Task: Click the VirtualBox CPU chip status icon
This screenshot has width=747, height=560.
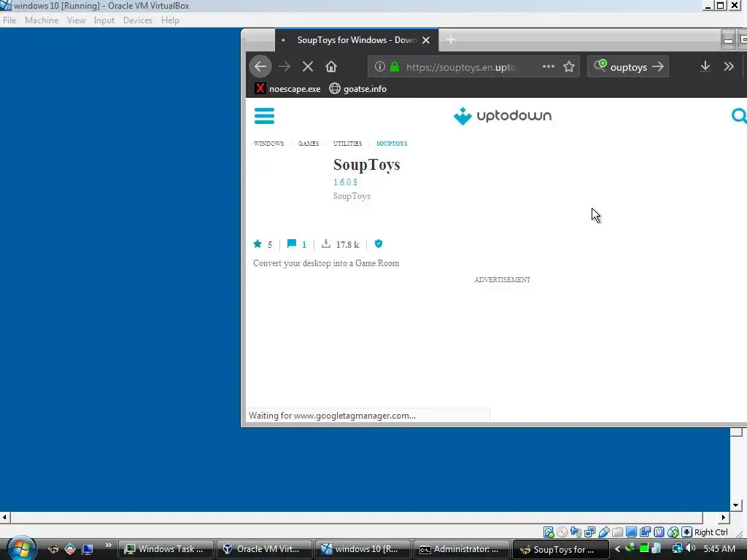Action: (x=659, y=532)
